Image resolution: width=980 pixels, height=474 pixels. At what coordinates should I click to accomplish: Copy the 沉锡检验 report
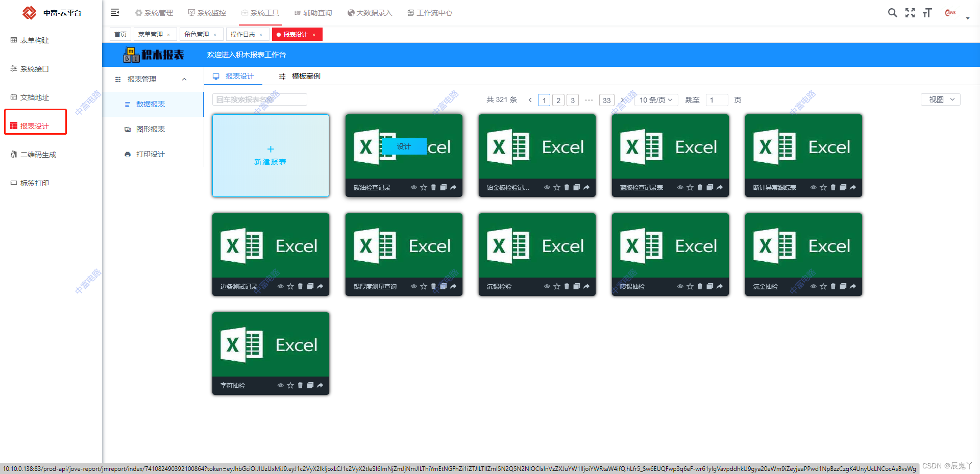tap(576, 286)
